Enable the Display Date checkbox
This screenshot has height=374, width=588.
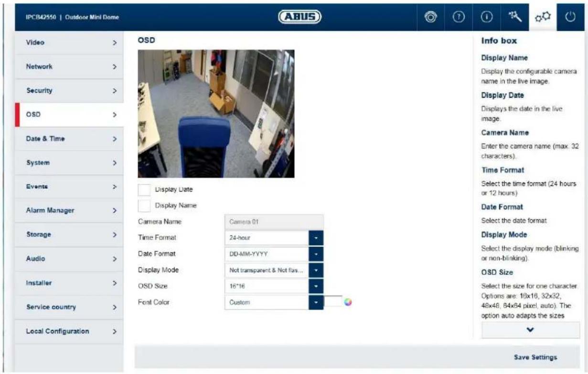pyautogui.click(x=144, y=190)
